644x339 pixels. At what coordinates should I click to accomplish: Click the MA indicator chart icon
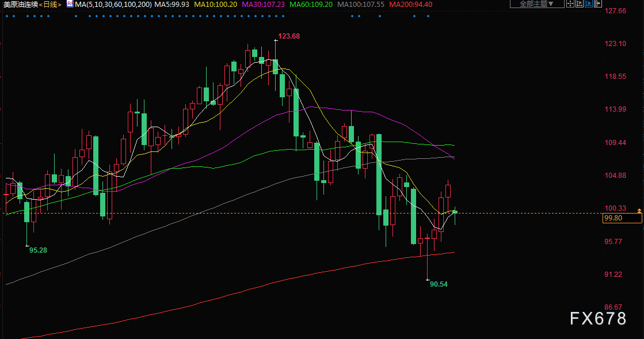click(x=70, y=4)
